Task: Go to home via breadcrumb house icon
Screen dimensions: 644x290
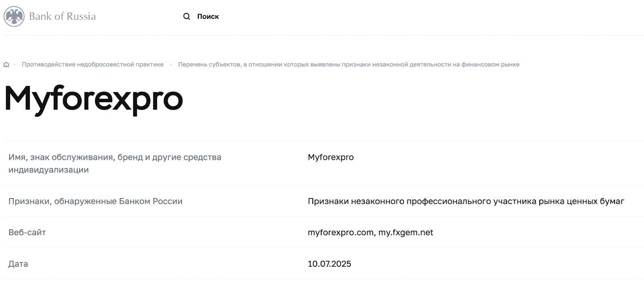Action: (6, 64)
